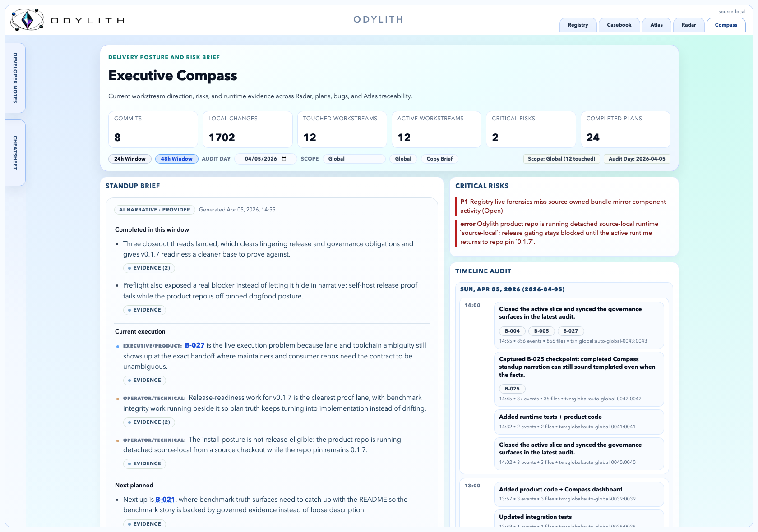Click the Local Changes stat card
This screenshot has height=532, width=758.
[247, 129]
